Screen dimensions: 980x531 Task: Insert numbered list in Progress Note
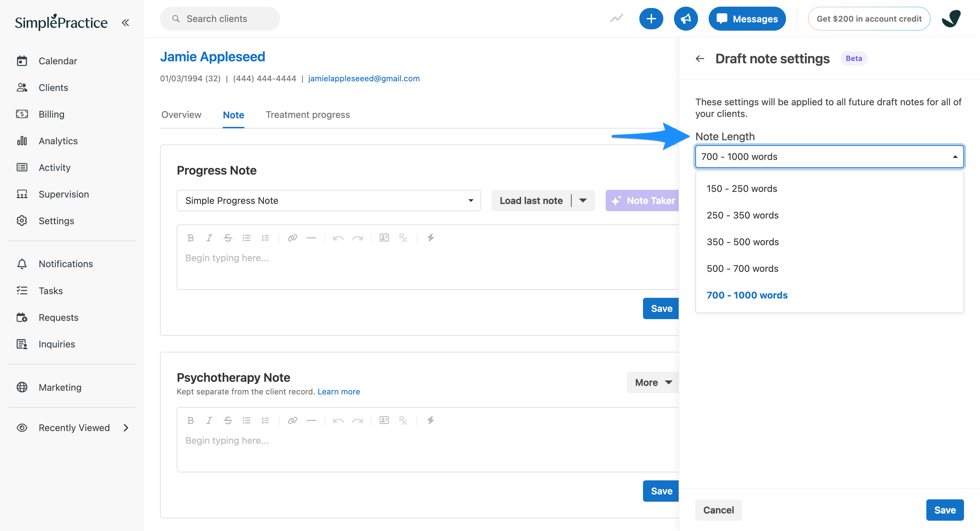[x=265, y=238]
